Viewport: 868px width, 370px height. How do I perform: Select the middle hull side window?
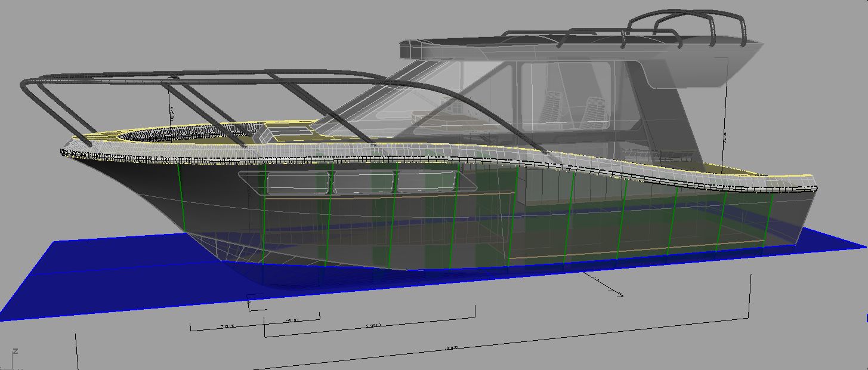[x=364, y=182]
